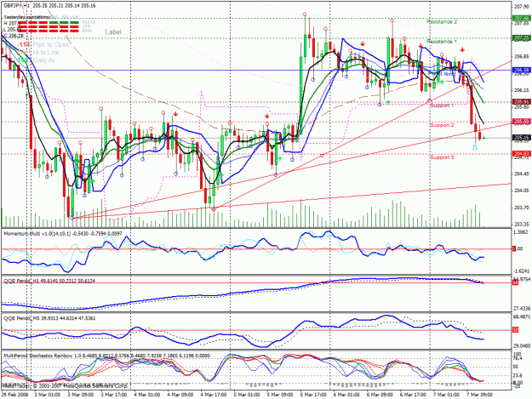
Task: Click the 27.4336 scale value in QQE H1 pane
Action: pyautogui.click(x=521, y=309)
